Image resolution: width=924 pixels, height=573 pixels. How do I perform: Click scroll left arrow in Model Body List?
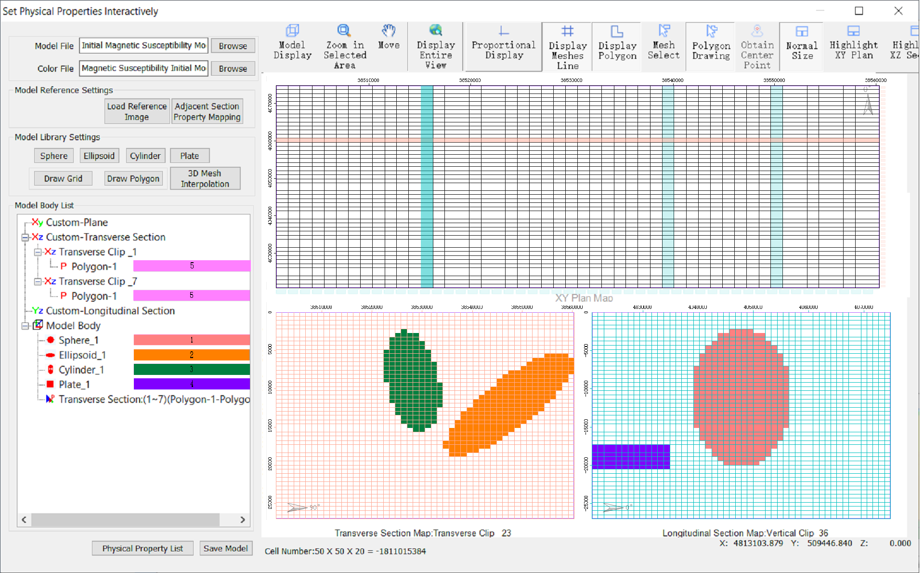24,520
